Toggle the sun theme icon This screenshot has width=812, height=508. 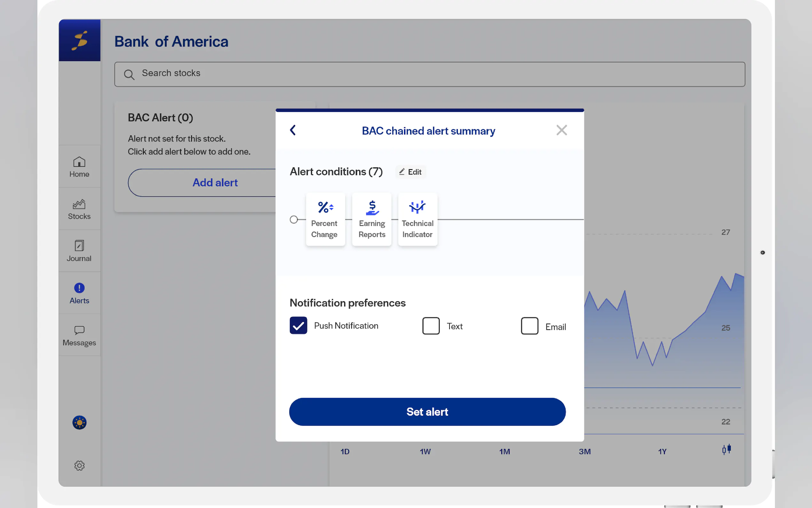click(79, 422)
